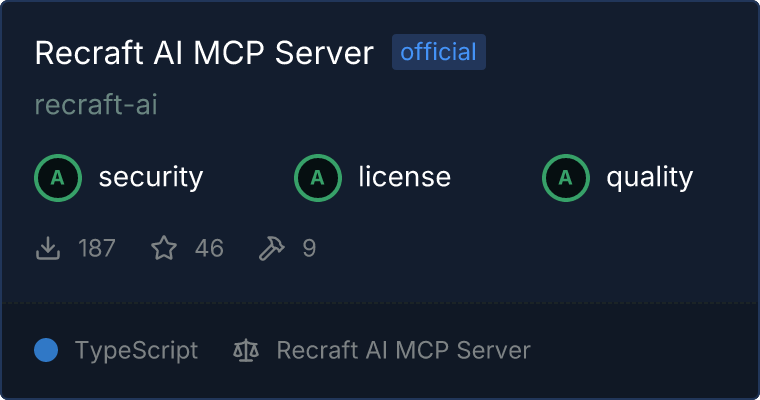Screen dimensions: 760x400
Task: Click the 9 tools count
Action: click(309, 248)
